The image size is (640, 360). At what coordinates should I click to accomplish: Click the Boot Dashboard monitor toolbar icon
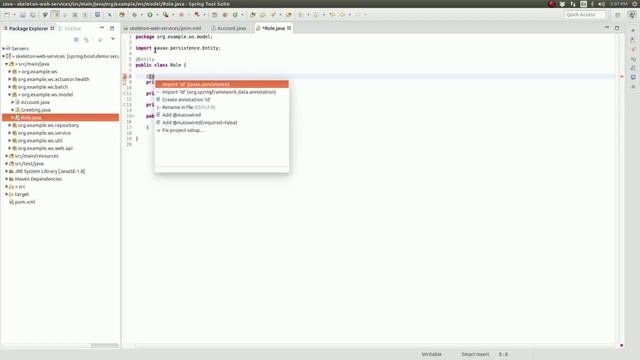coord(98,15)
